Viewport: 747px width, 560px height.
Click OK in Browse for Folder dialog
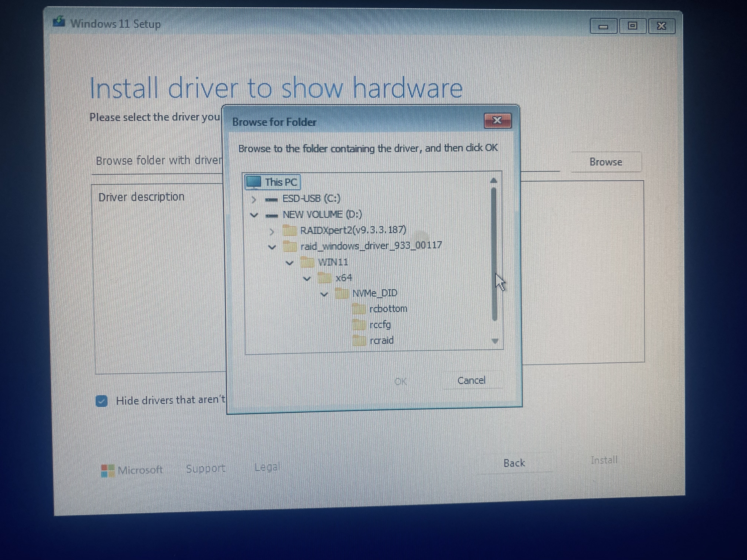(x=401, y=381)
